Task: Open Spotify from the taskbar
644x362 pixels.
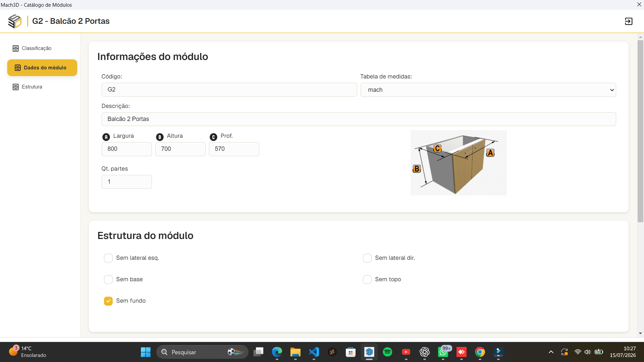Action: tap(387, 352)
